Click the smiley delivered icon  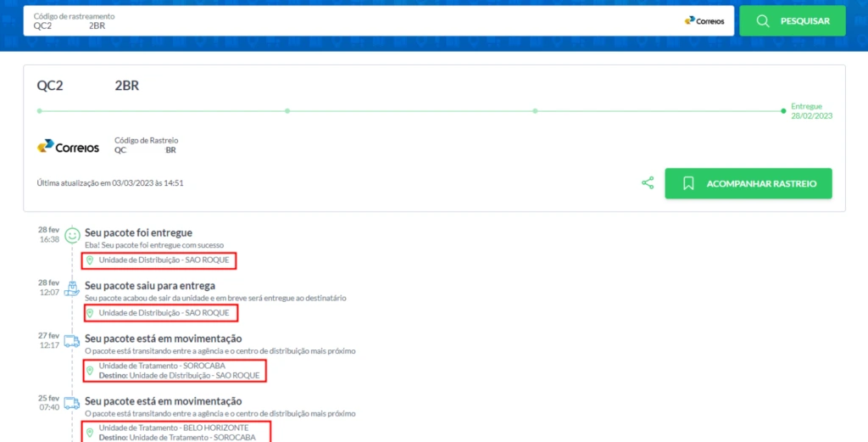pyautogui.click(x=72, y=235)
